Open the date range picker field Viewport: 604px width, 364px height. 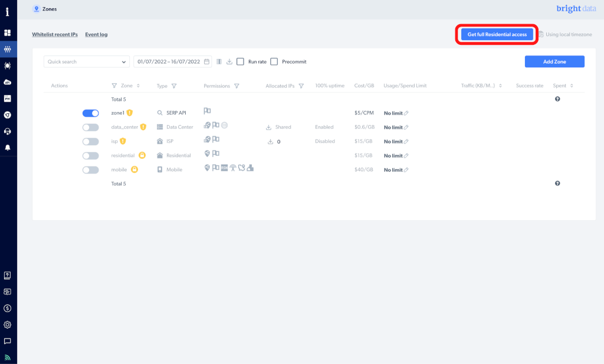(x=172, y=61)
